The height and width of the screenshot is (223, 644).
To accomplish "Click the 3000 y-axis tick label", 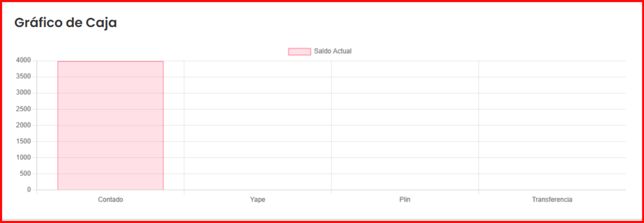I will [x=23, y=93].
